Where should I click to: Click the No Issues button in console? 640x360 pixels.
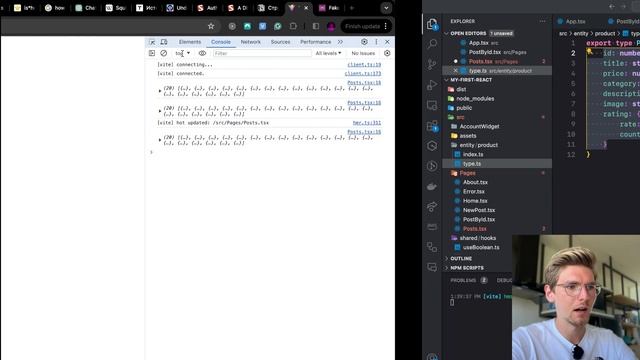pyautogui.click(x=363, y=53)
